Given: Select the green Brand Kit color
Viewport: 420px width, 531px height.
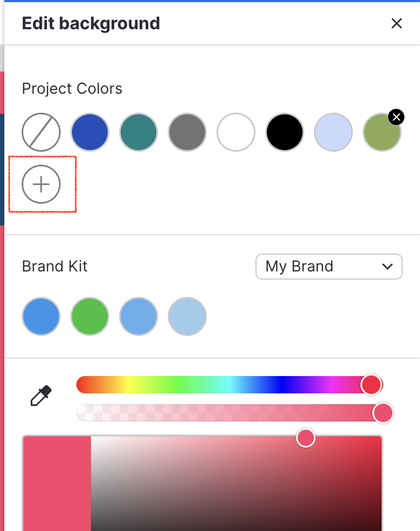Looking at the screenshot, I should coord(90,316).
